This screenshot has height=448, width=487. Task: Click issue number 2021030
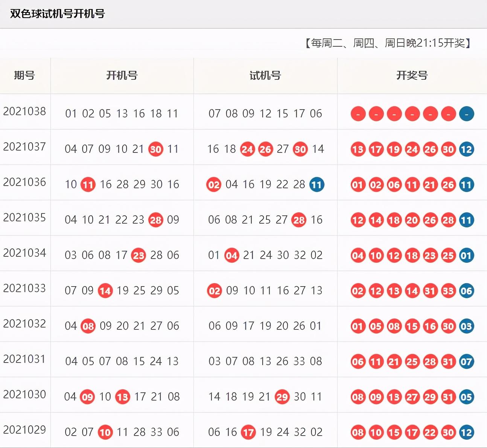pyautogui.click(x=24, y=395)
